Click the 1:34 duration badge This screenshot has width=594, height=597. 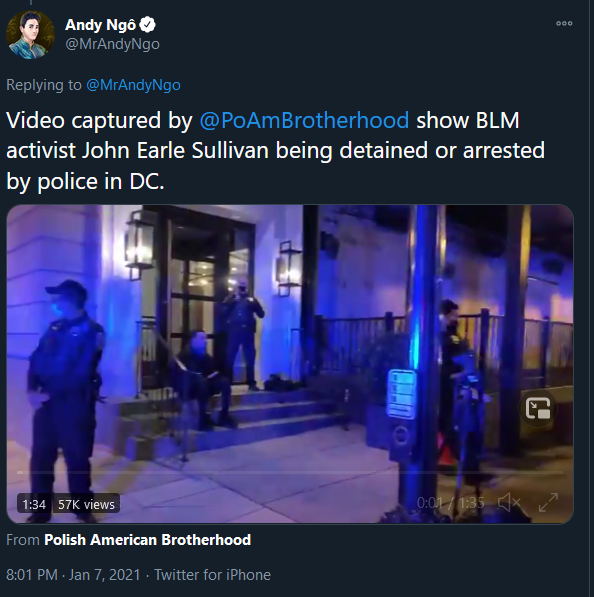pos(34,504)
